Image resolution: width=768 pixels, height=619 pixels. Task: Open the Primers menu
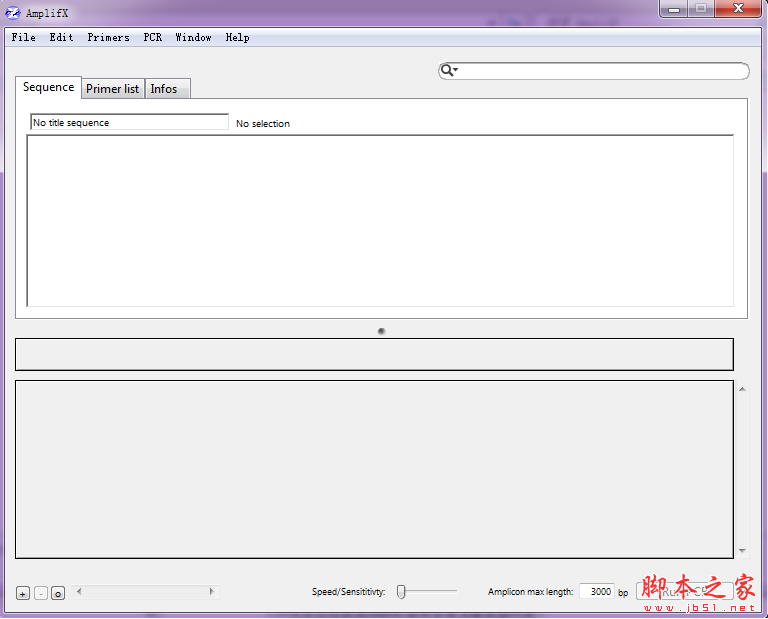click(x=108, y=37)
